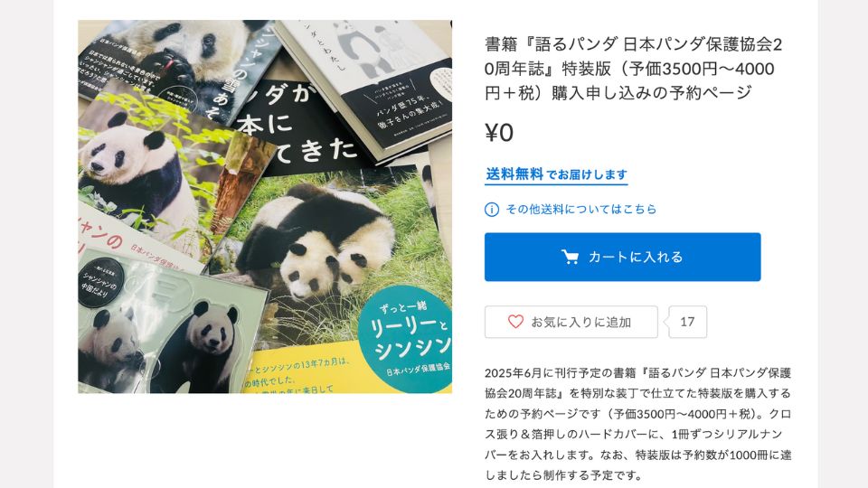Click the circled info icon

pyautogui.click(x=492, y=209)
